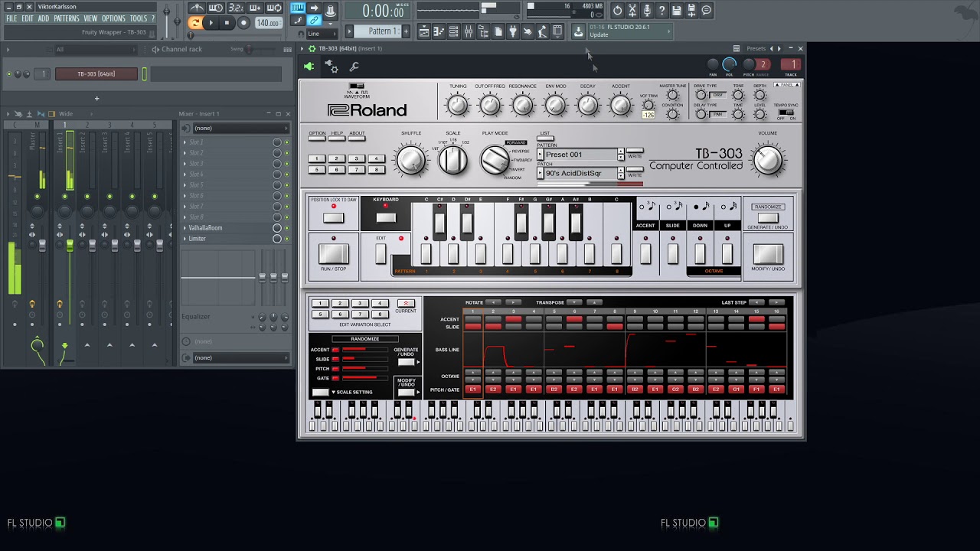Screen dimensions: 980x551
Task: Toggle the WAVEFORM selector switch
Action: pos(357,86)
